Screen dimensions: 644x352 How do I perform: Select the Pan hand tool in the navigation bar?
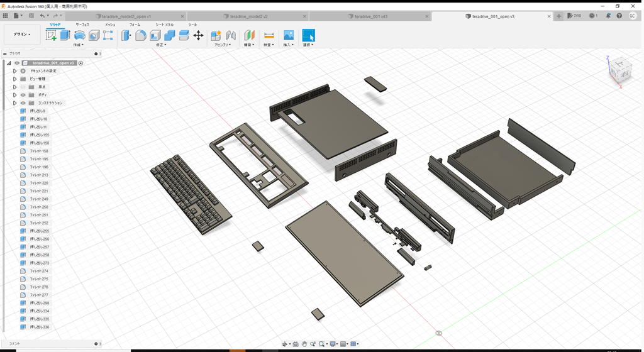coord(304,344)
